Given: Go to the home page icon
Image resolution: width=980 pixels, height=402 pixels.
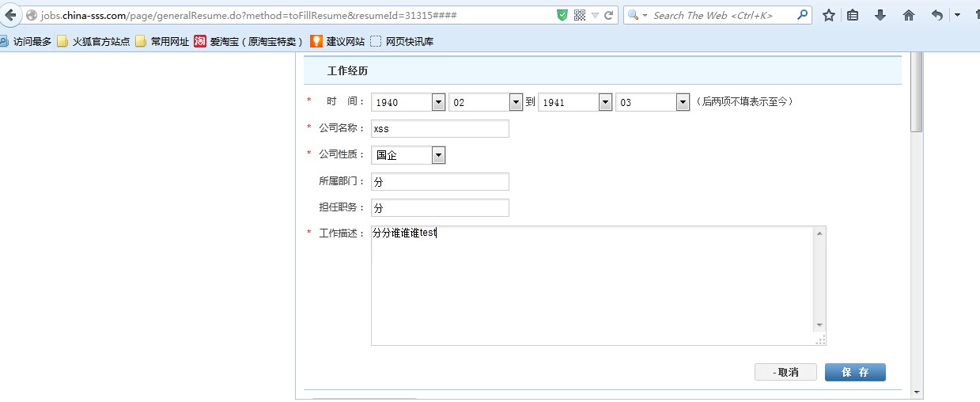Looking at the screenshot, I should [x=909, y=15].
